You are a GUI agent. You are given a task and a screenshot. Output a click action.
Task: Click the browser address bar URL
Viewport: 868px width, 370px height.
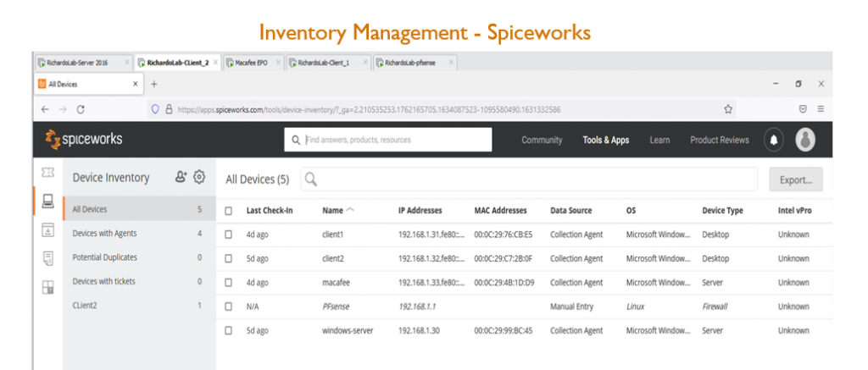point(370,109)
